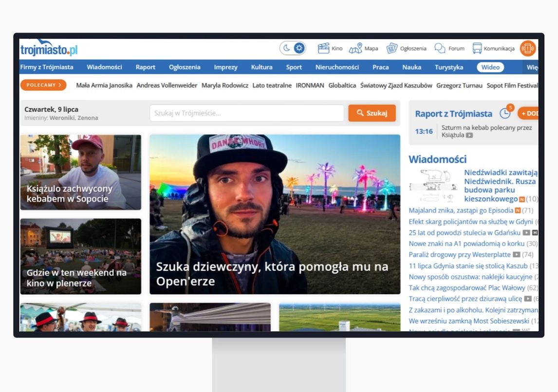Open Grzegorz Turnau link
Viewport: 558px width, 392px height.
coord(459,85)
